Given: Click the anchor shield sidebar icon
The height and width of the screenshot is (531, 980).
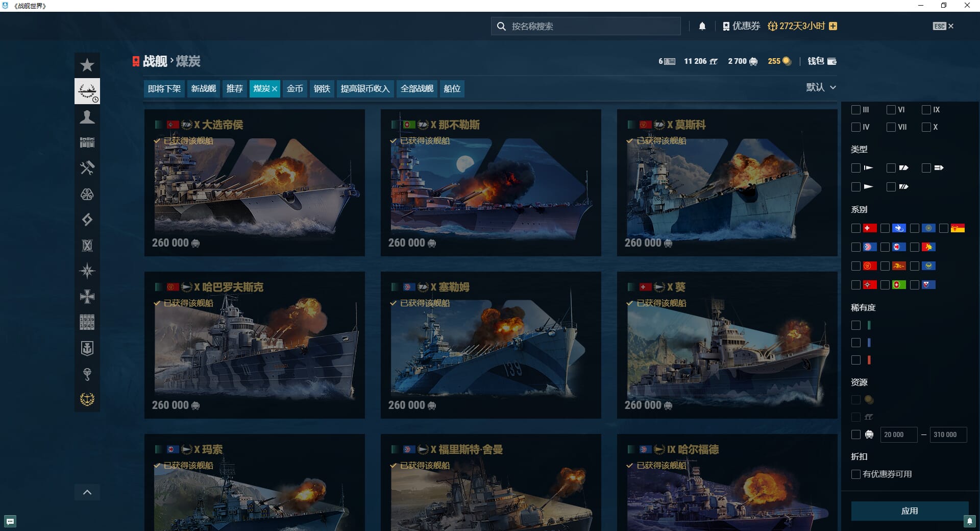Looking at the screenshot, I should click(87, 348).
